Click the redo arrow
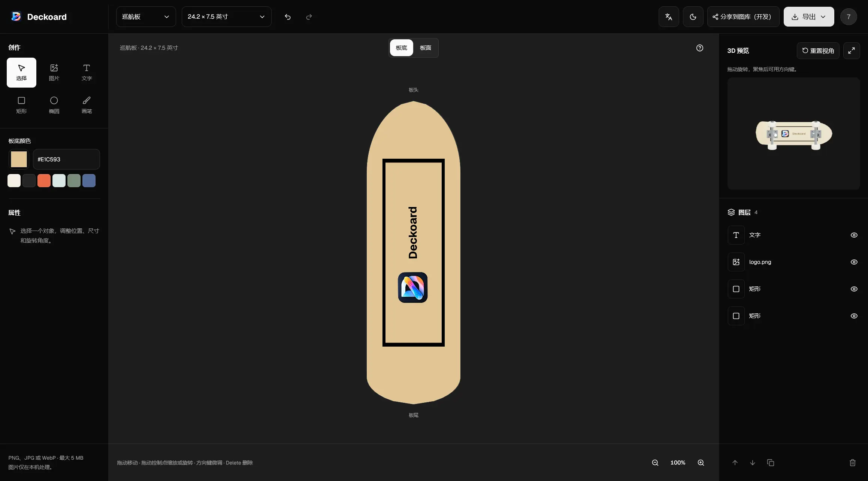The height and width of the screenshot is (481, 868). pos(309,17)
